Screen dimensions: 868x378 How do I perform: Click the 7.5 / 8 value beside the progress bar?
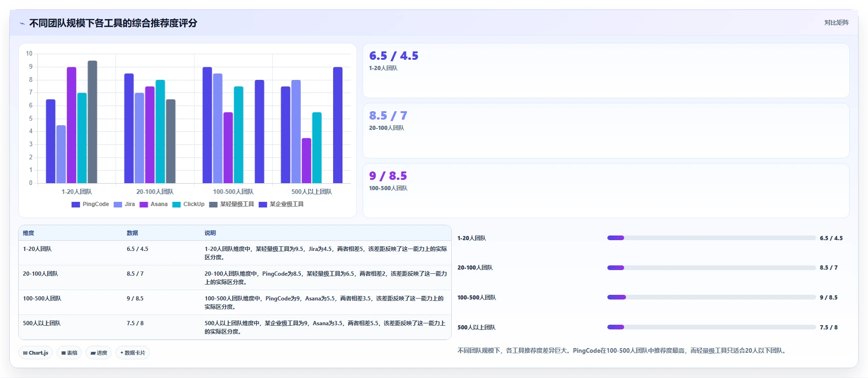(x=829, y=328)
